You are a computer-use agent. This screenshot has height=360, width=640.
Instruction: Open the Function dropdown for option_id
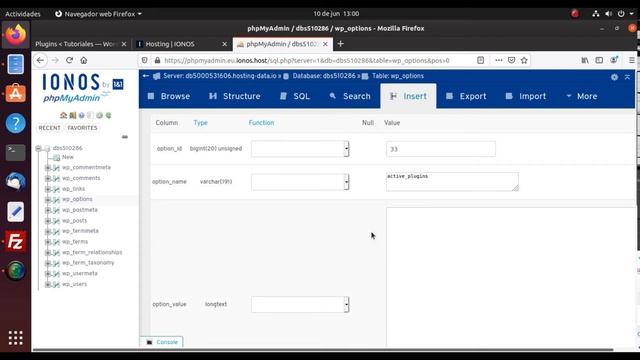[x=300, y=149]
